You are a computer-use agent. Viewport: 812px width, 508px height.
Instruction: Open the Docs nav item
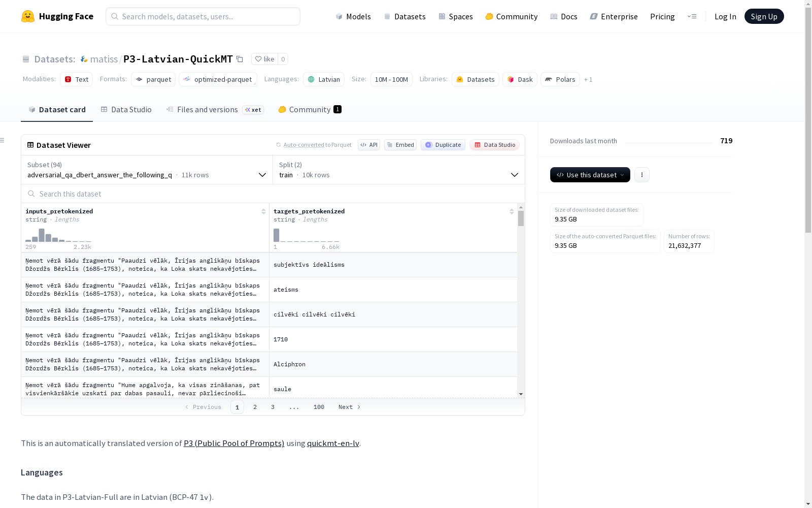(564, 16)
